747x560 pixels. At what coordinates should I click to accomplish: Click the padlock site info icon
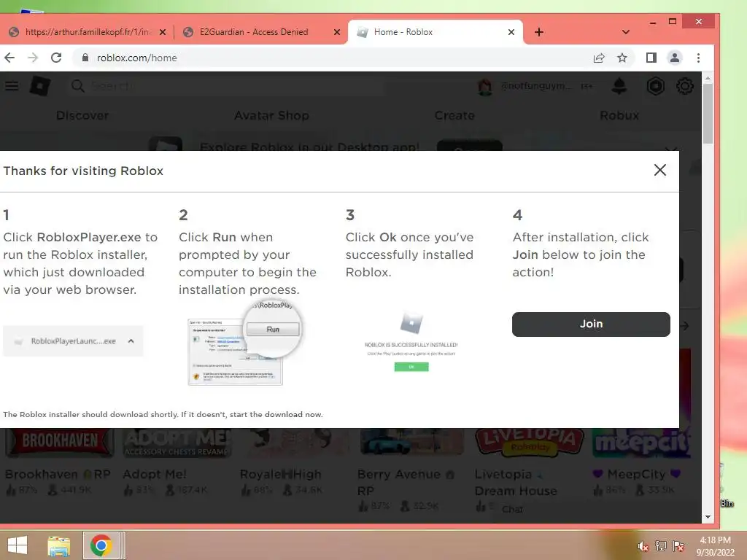[85, 58]
